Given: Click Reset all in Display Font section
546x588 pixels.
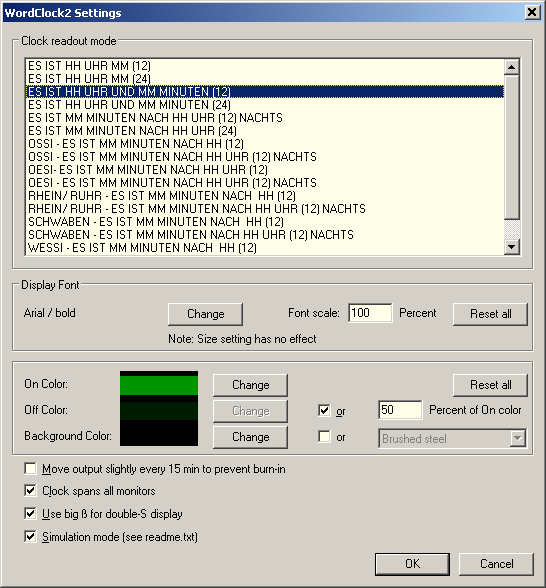Looking at the screenshot, I should tap(490, 314).
